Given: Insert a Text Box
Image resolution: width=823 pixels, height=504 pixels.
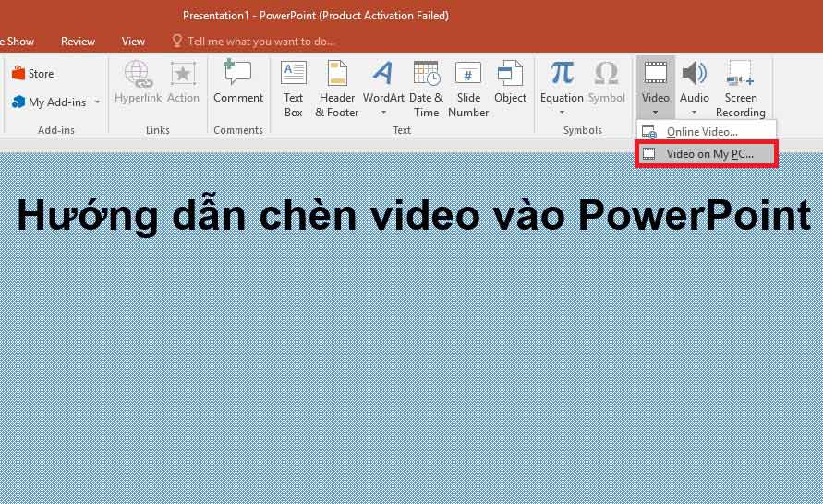Looking at the screenshot, I should tap(294, 90).
